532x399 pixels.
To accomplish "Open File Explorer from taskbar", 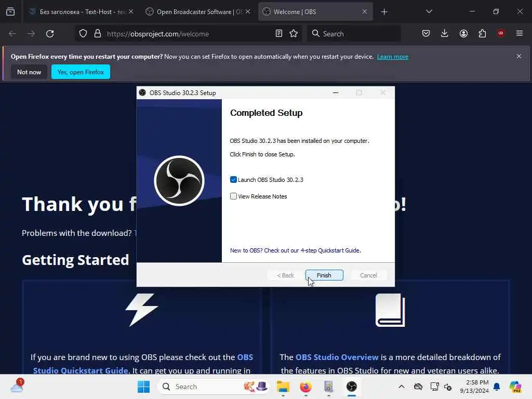I will point(283,387).
